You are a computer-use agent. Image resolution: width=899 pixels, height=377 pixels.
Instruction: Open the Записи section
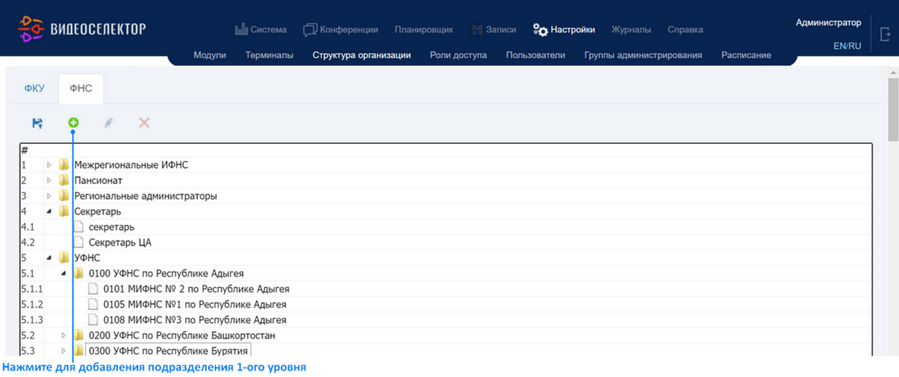pos(494,29)
